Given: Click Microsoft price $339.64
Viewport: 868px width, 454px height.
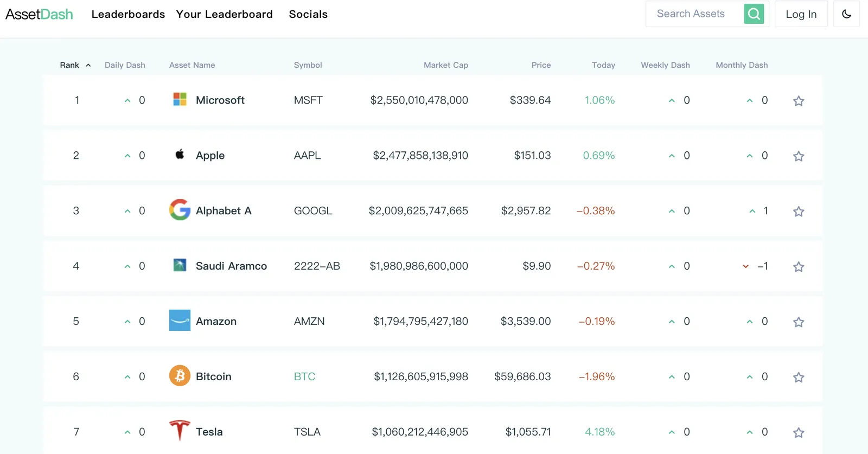Looking at the screenshot, I should tap(530, 100).
